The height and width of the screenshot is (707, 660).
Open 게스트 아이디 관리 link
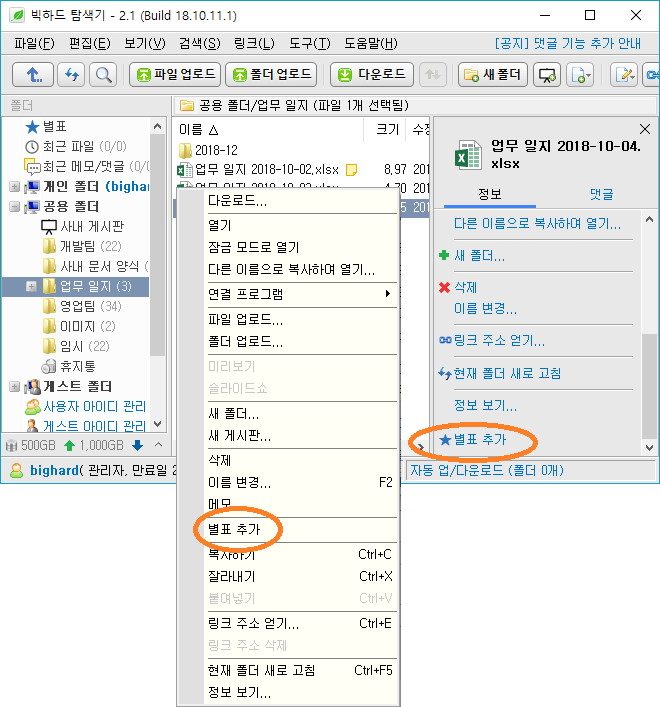[86, 426]
